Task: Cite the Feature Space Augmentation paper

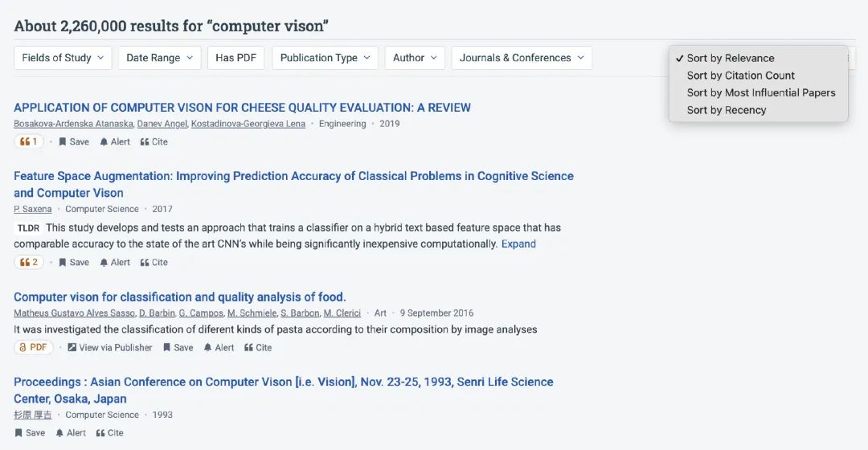Action: coord(154,262)
